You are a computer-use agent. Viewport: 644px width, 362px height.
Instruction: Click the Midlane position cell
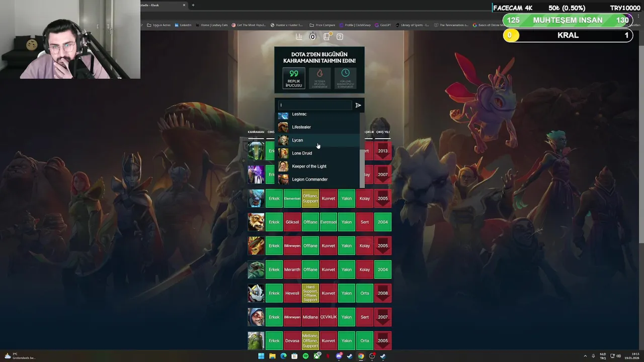pyautogui.click(x=310, y=317)
